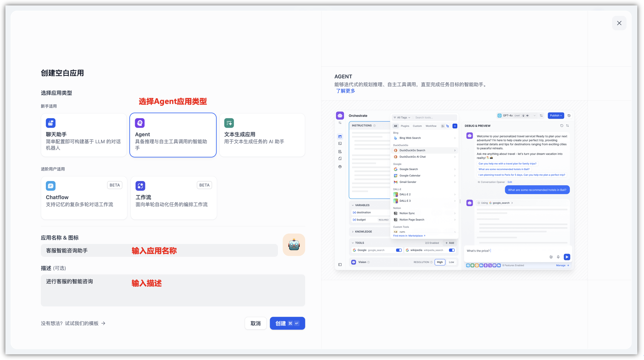Click the version history icon next to Publish
The image size is (644, 360).
(569, 116)
